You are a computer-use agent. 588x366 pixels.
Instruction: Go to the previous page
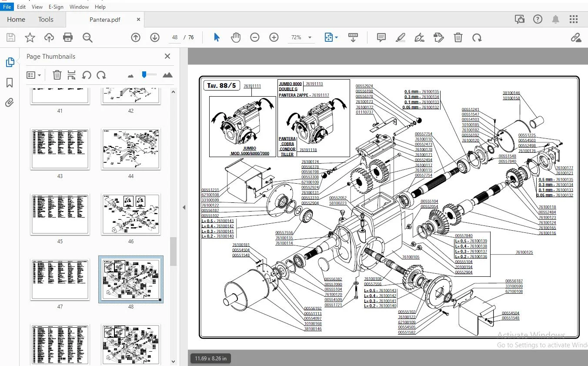[x=136, y=37]
